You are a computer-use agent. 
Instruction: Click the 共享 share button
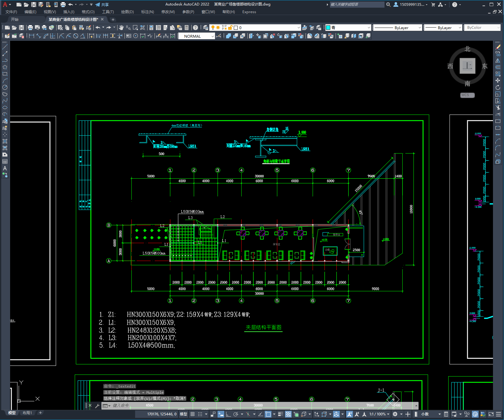[x=102, y=5]
